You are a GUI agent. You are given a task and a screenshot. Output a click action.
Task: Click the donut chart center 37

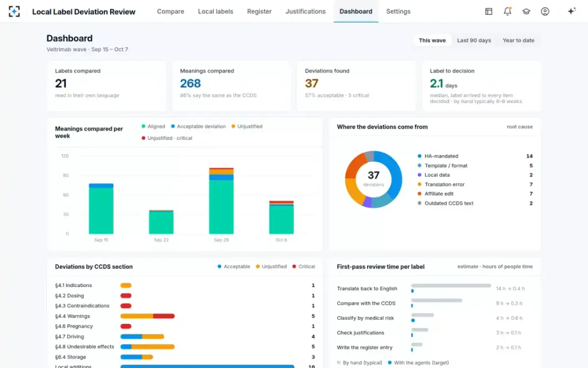pyautogui.click(x=373, y=175)
